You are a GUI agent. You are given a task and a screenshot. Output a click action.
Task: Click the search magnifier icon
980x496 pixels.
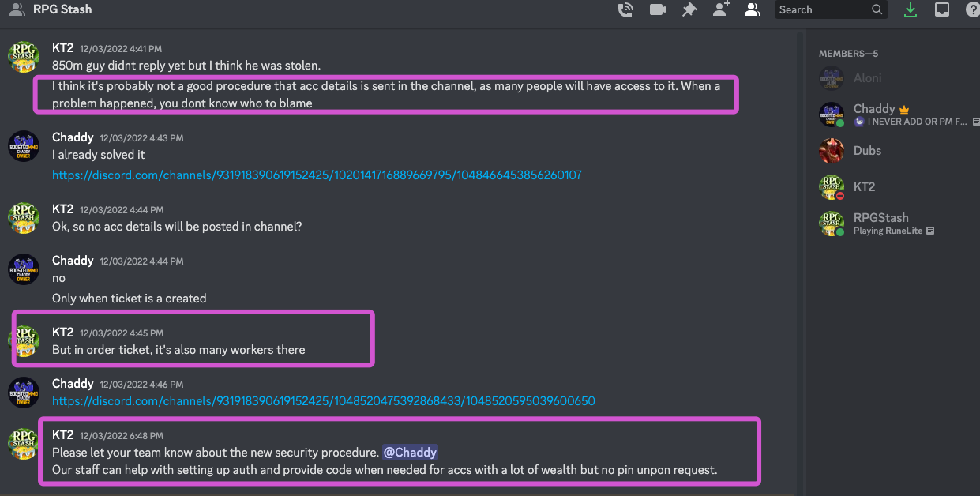click(x=877, y=9)
